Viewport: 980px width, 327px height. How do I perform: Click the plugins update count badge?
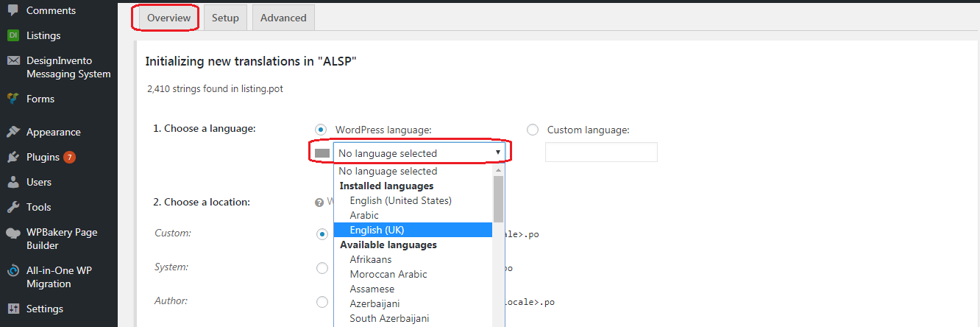[69, 157]
